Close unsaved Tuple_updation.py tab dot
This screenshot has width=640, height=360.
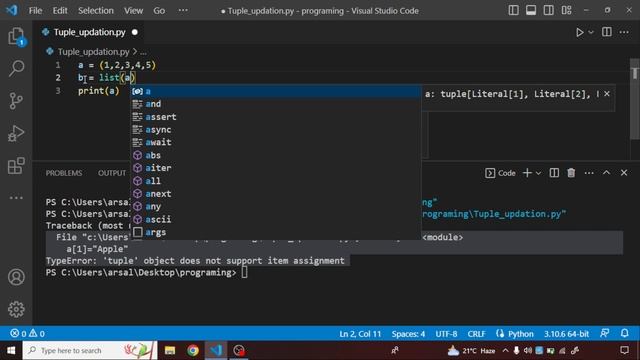click(135, 32)
